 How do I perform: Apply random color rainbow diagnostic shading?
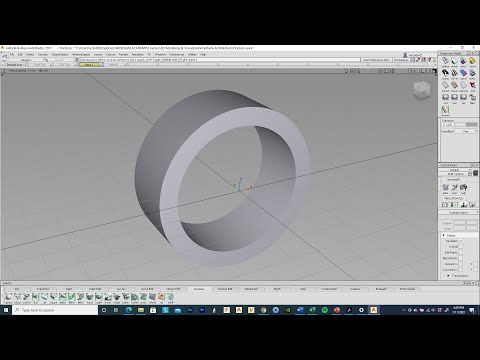(463, 61)
